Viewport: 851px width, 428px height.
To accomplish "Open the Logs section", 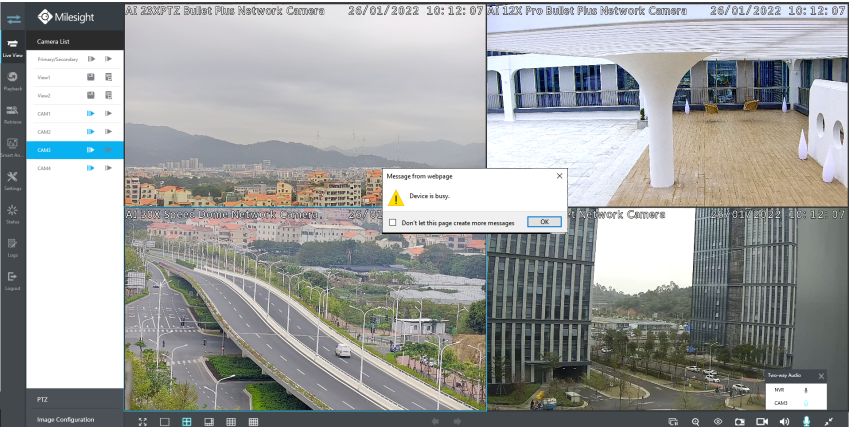I will [12, 247].
